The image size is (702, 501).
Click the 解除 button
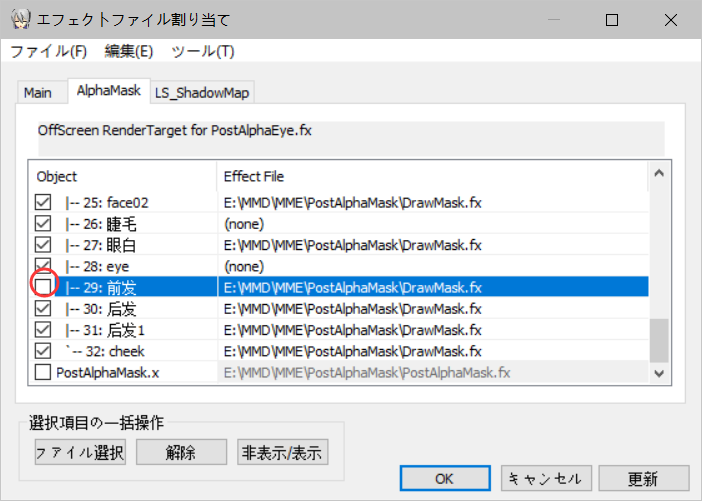click(x=181, y=452)
